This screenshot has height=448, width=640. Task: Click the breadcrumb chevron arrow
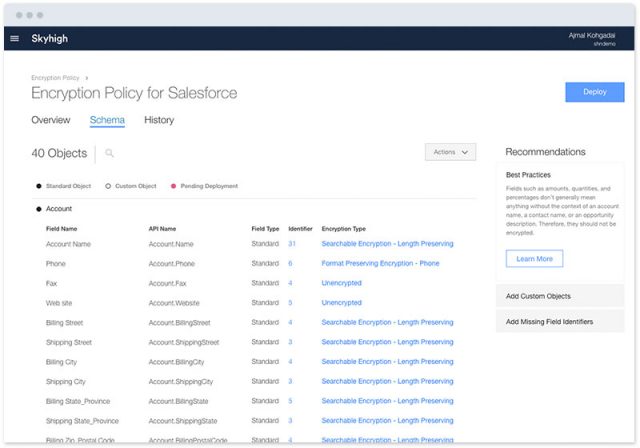coord(87,78)
